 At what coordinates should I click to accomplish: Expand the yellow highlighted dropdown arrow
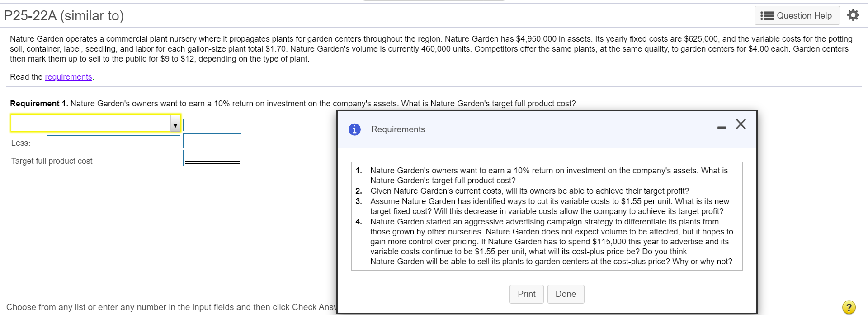[175, 123]
